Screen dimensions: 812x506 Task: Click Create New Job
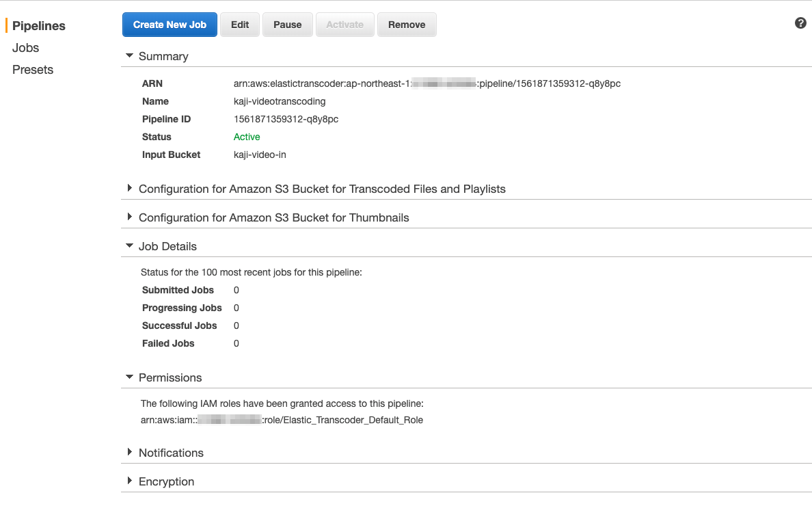170,24
